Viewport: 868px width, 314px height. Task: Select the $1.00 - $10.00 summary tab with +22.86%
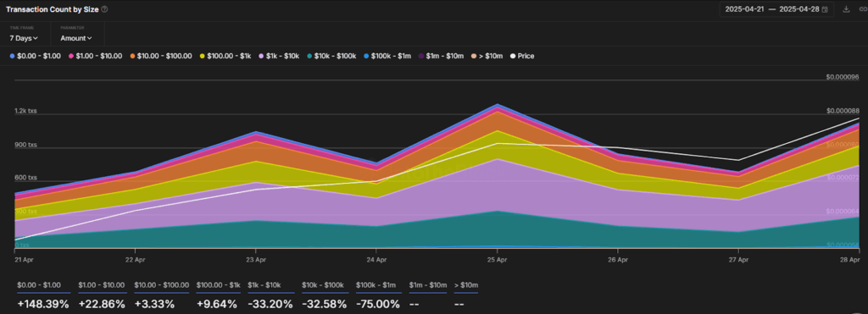click(x=102, y=295)
